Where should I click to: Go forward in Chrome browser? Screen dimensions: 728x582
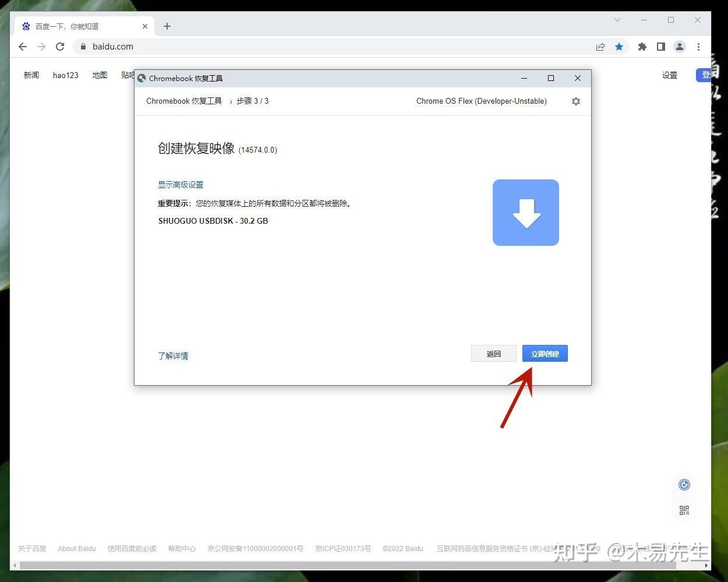[41, 47]
